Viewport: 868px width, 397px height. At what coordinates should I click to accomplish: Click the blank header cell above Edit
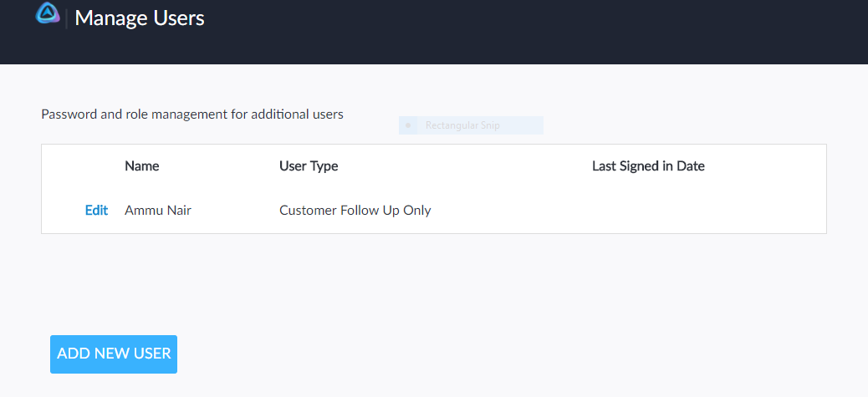tap(83, 166)
